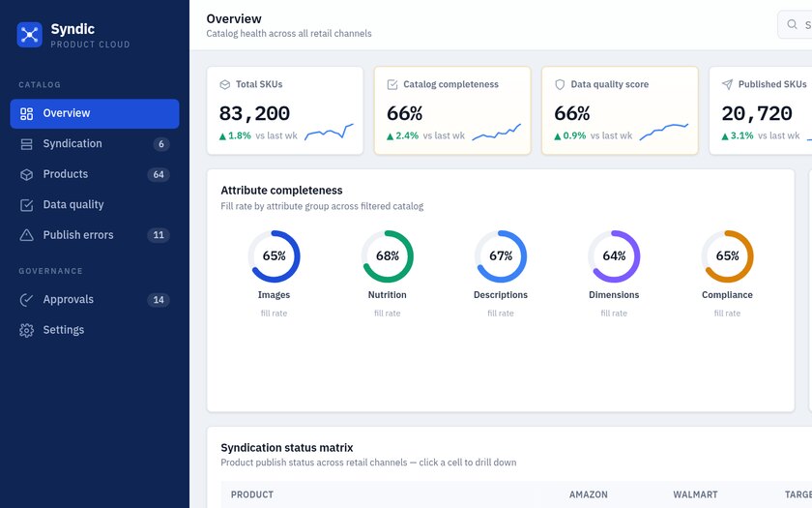The height and width of the screenshot is (508, 812).
Task: Click the box icon beside Total SKUs
Action: click(x=224, y=84)
